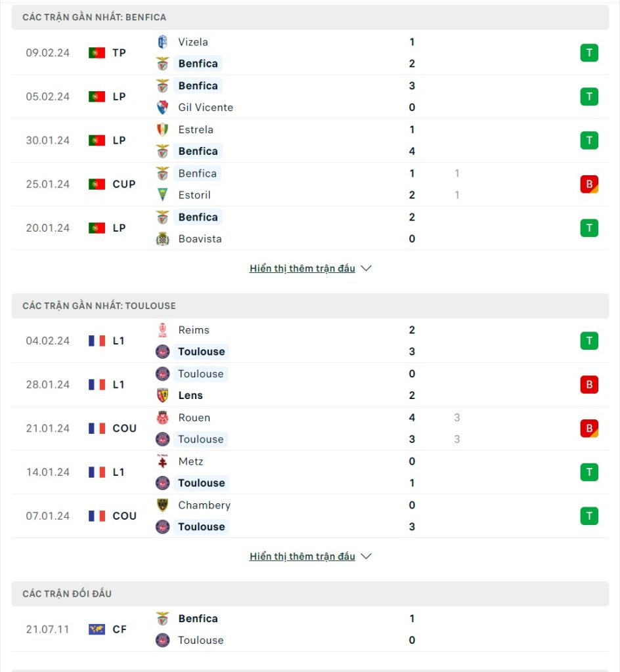Click the Metz club logo icon

click(x=162, y=461)
